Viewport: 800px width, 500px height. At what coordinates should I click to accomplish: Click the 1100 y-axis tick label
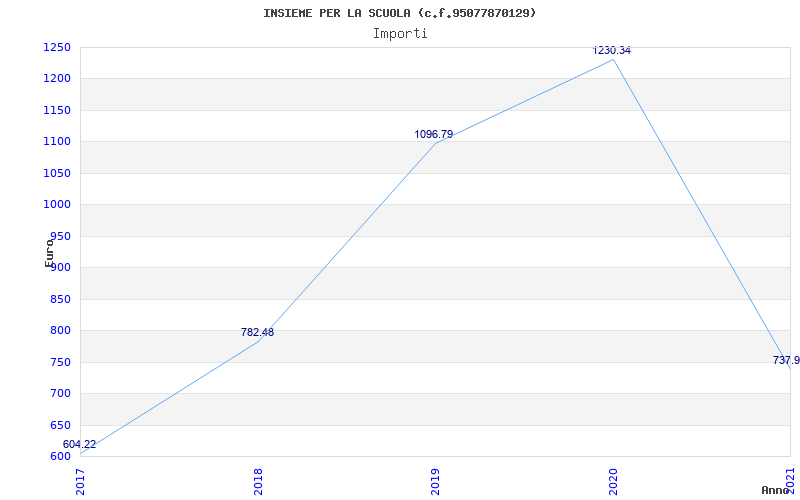56,142
